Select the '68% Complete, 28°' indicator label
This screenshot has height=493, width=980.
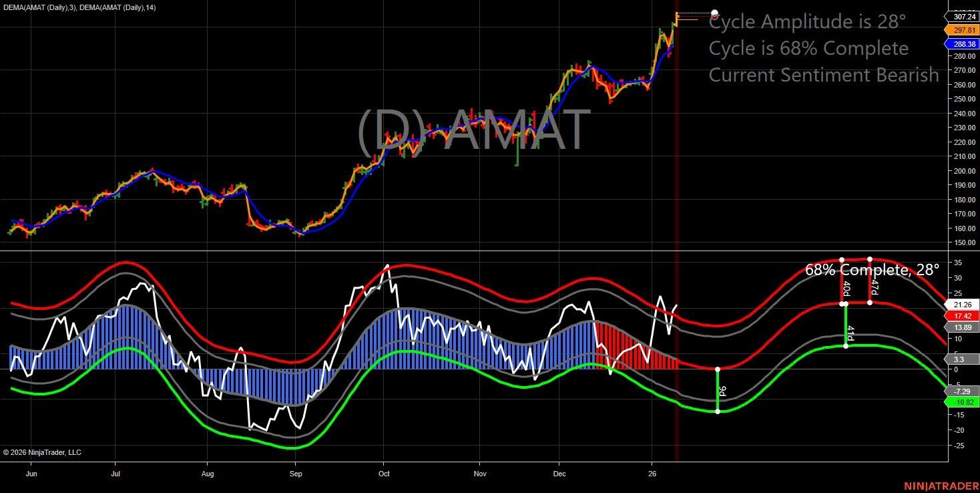point(872,270)
